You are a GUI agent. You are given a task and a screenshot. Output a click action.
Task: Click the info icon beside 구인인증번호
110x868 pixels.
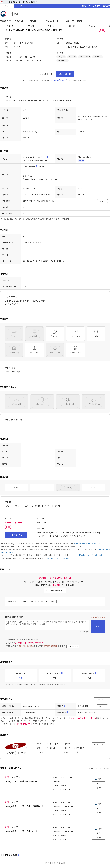pyautogui.click(x=67, y=712)
